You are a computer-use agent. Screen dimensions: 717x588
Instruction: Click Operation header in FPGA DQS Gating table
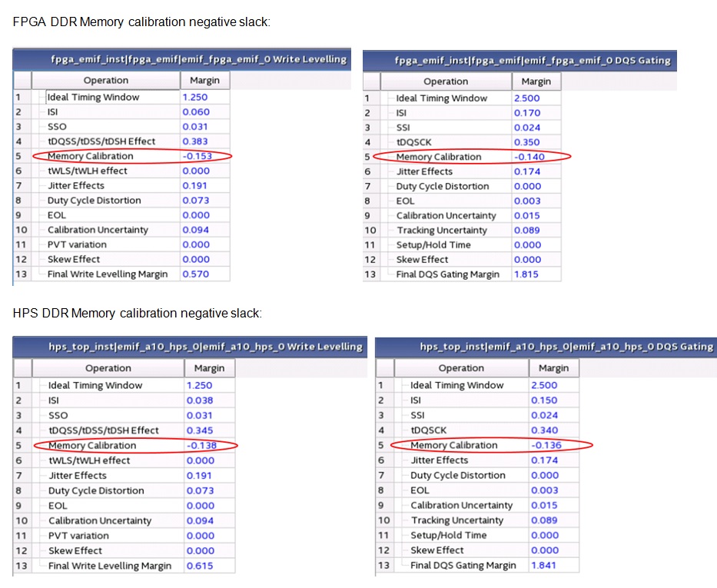click(x=446, y=81)
